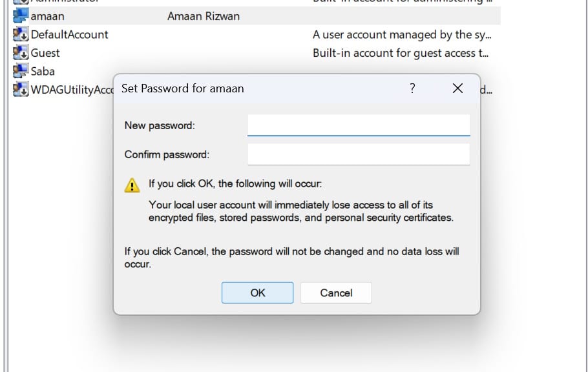Screen dimensions: 588x372
Task: Open dialog help via the question mark icon
Action: coord(412,88)
